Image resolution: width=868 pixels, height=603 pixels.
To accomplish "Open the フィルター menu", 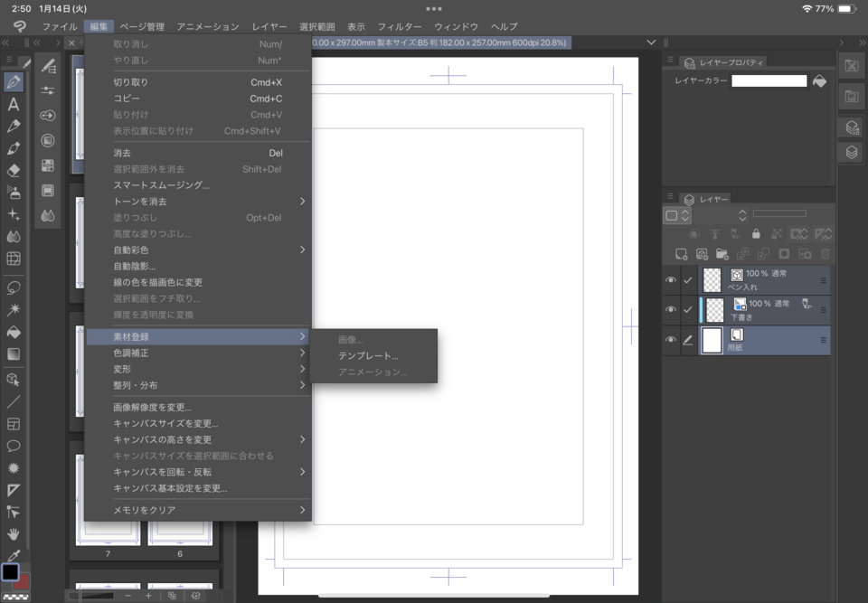I will [399, 27].
